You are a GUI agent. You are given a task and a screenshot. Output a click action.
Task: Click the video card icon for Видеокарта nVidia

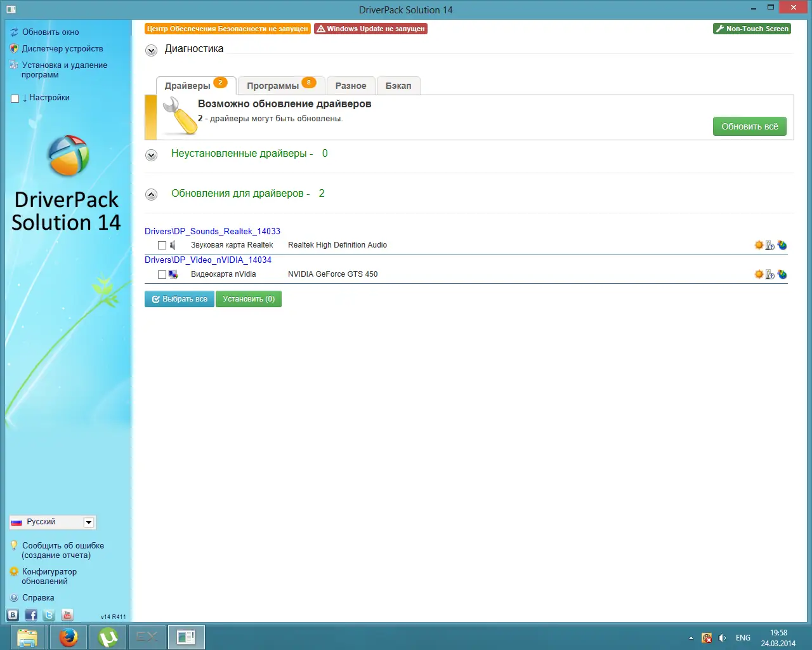173,274
